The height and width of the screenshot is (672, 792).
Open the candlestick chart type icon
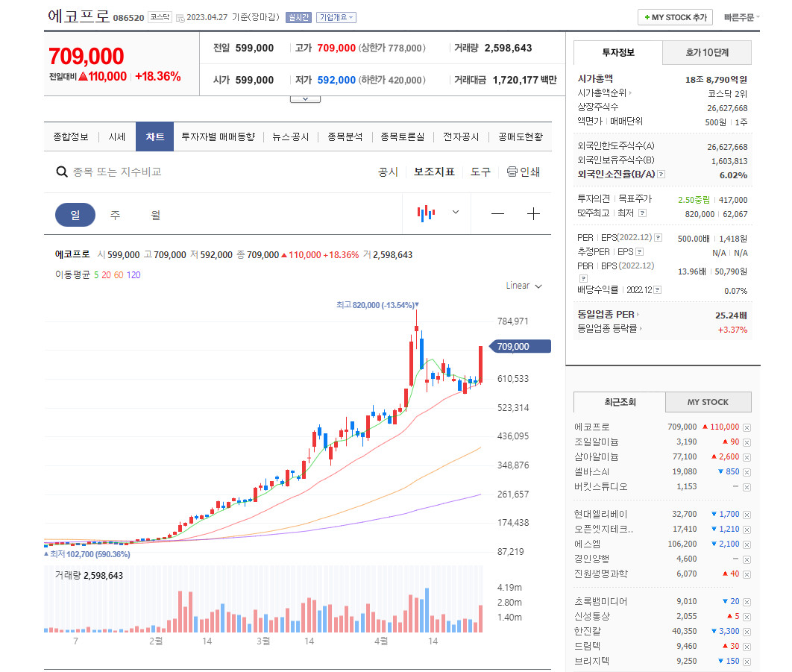426,213
